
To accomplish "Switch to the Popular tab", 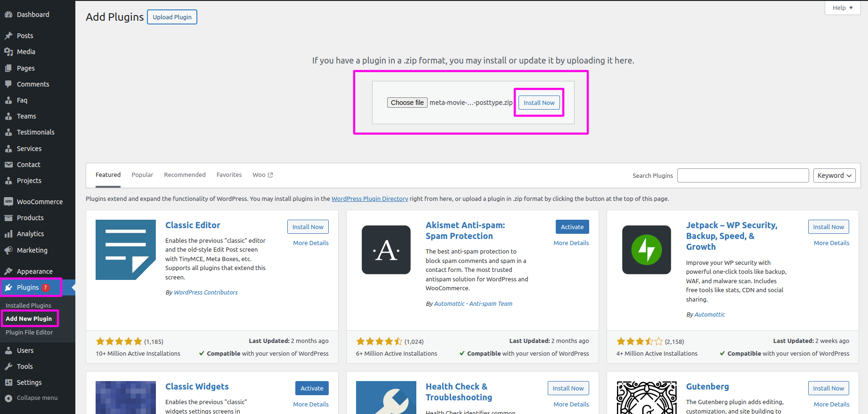I will click(x=142, y=175).
